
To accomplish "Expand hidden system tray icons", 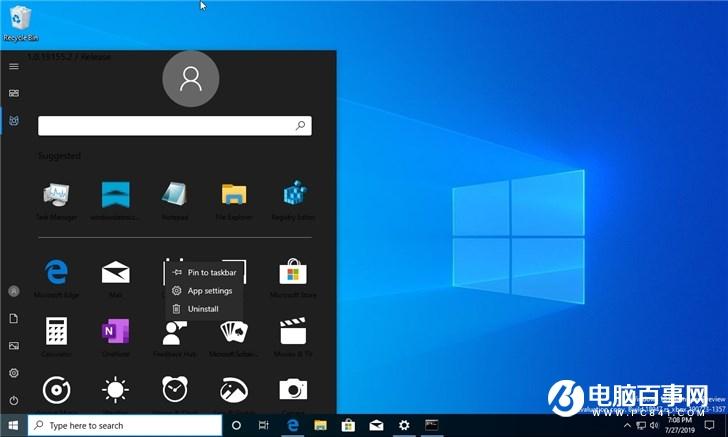I will [x=627, y=425].
